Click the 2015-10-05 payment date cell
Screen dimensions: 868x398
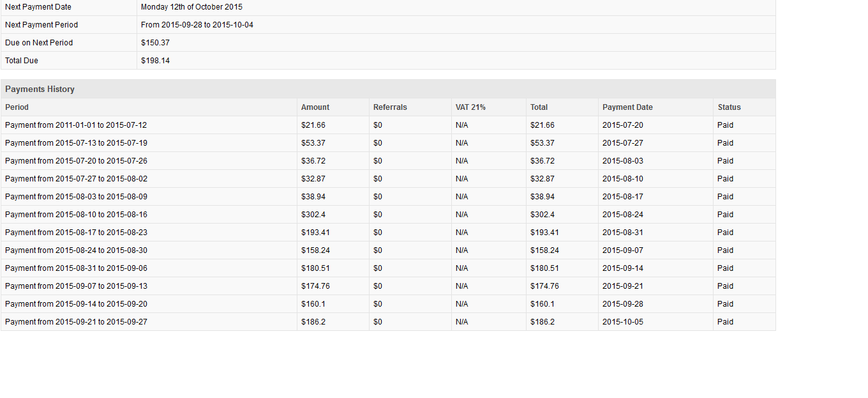622,322
